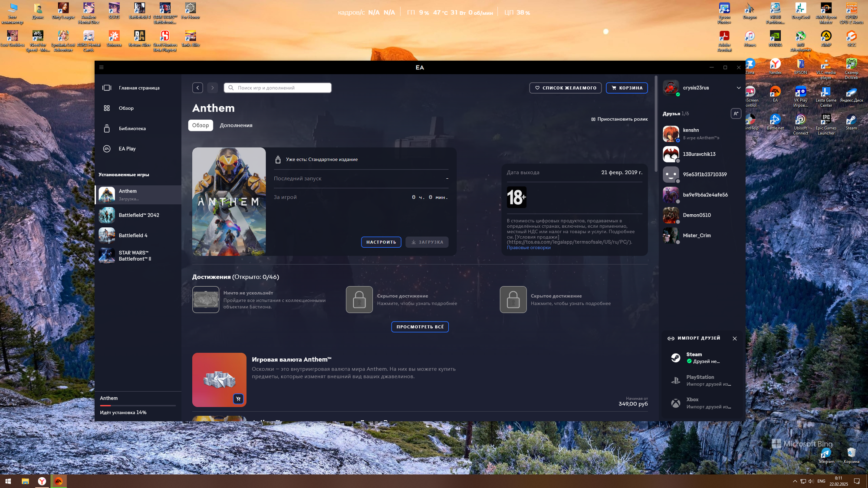Click the shopping cart icon on Anthem currency

pyautogui.click(x=238, y=399)
